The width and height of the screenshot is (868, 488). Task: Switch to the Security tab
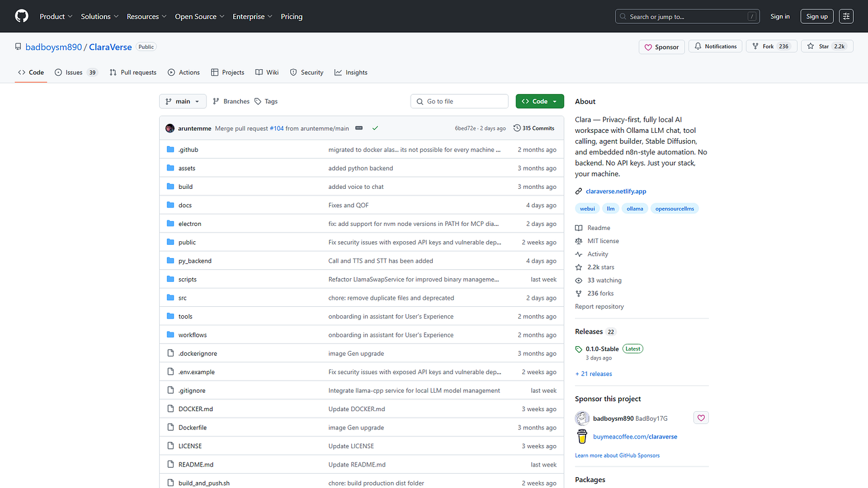[306, 72]
